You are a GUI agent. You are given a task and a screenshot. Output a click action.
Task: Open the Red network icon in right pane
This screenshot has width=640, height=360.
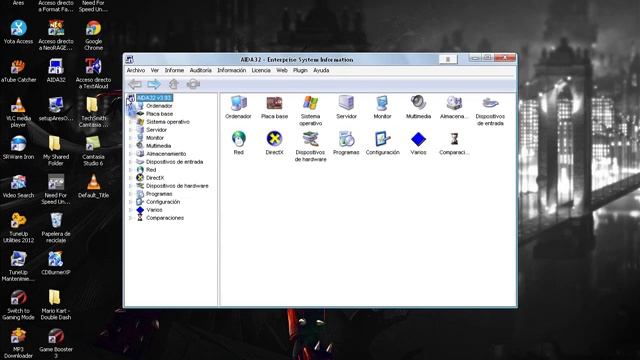[238, 139]
